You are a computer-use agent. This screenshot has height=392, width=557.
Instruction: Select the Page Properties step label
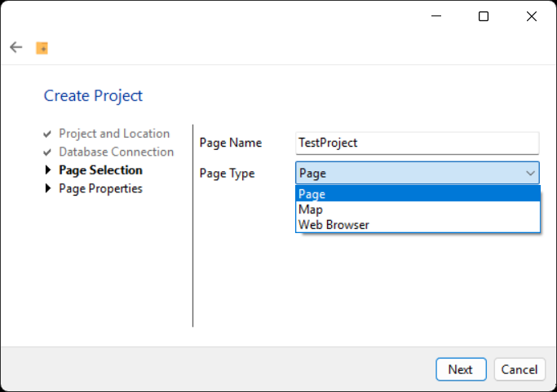coord(100,189)
